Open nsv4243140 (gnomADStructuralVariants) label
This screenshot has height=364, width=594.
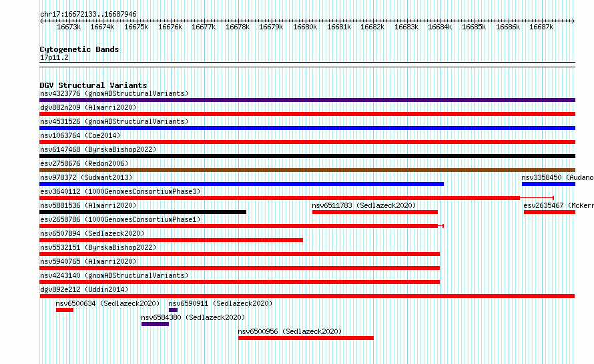coord(114,275)
